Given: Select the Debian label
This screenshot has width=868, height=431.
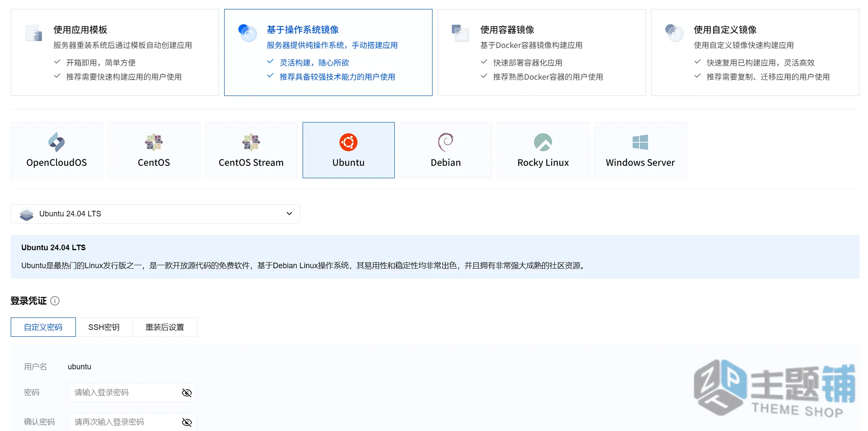Looking at the screenshot, I should pyautogui.click(x=446, y=163).
